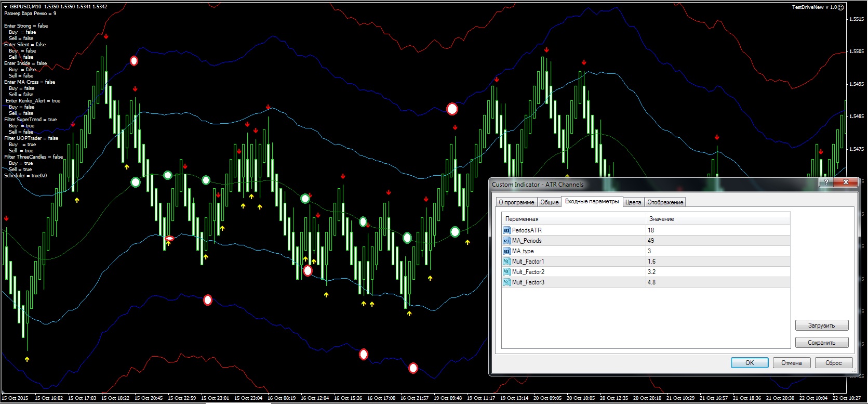Click the smiley icon next to TestDriveNew

(841, 7)
